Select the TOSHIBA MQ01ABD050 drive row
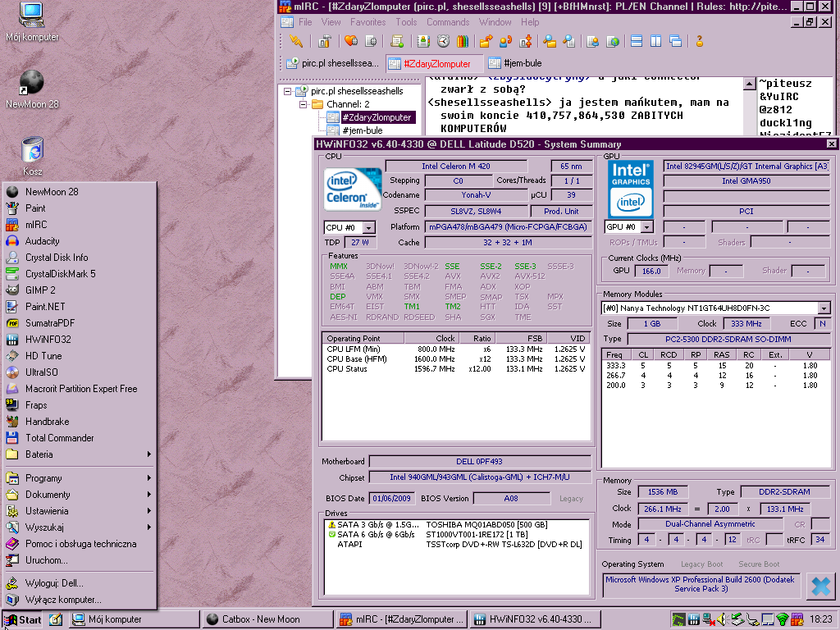The width and height of the screenshot is (840, 630). [456, 525]
